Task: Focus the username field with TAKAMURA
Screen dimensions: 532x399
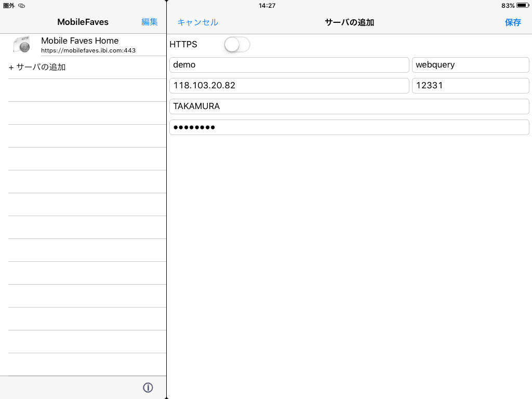Action: (x=349, y=107)
